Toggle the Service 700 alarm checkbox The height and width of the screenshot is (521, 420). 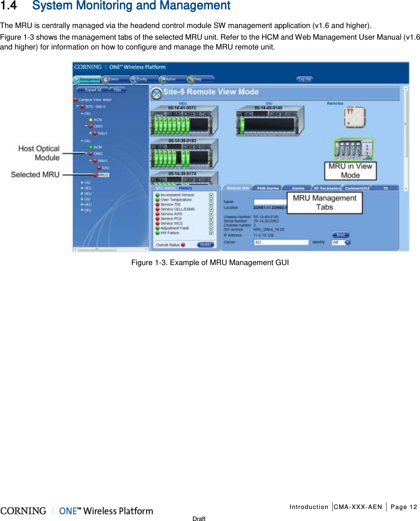pyautogui.click(x=211, y=204)
